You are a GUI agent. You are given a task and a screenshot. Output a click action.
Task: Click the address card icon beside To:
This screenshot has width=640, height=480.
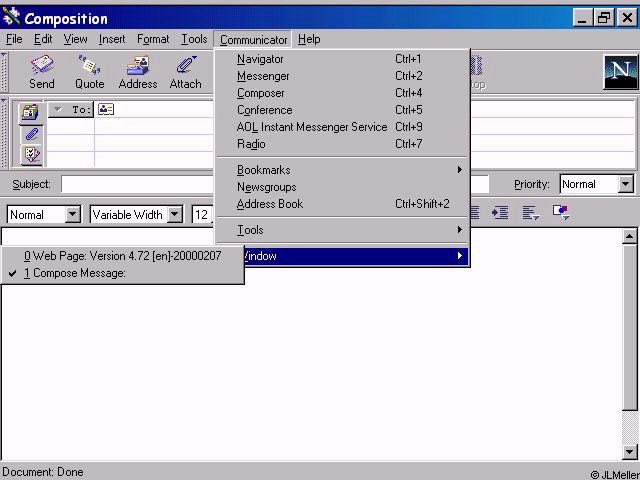(x=106, y=109)
